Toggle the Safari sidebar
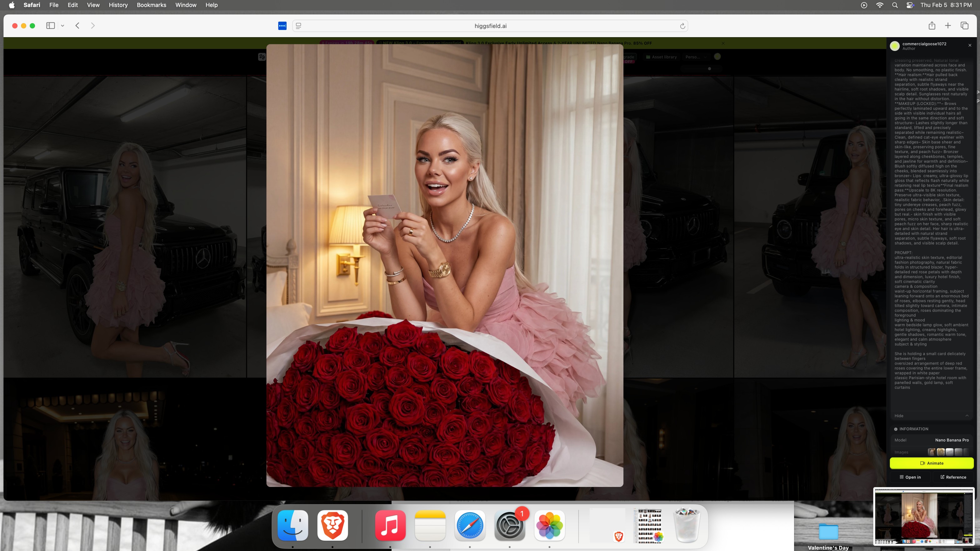This screenshot has width=980, height=551. (50, 26)
